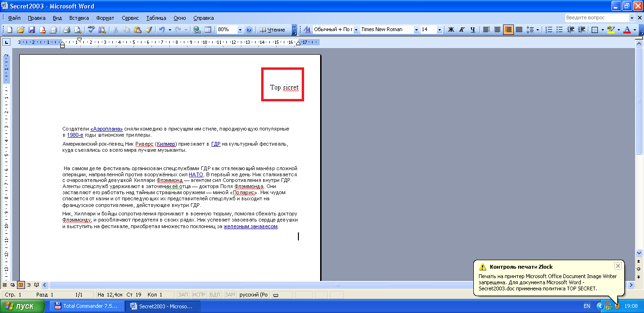Click the Чтение reading mode button
This screenshot has height=313, width=644.
click(272, 30)
